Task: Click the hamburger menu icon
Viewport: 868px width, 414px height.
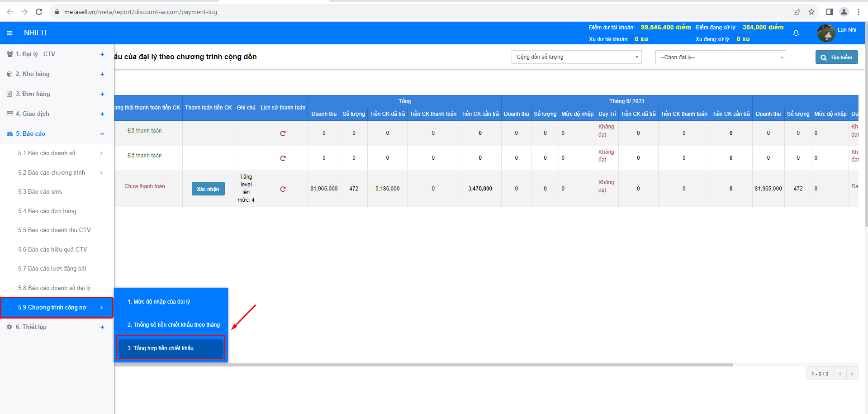Action: [9, 33]
